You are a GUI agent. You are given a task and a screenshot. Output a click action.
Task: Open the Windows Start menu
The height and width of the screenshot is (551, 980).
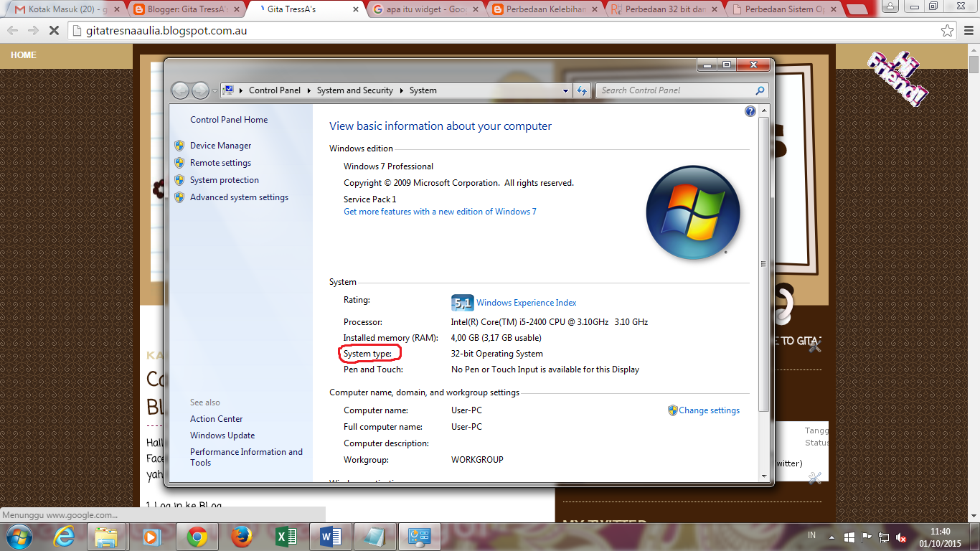coord(19,537)
